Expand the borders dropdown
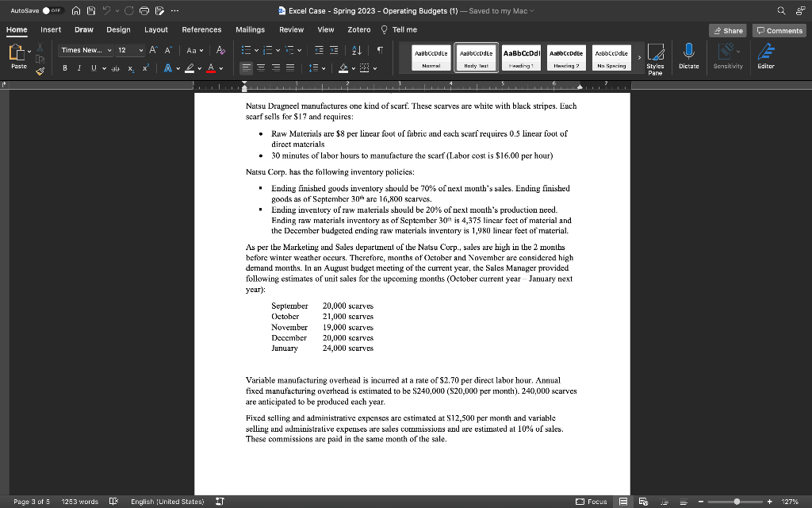 click(375, 68)
